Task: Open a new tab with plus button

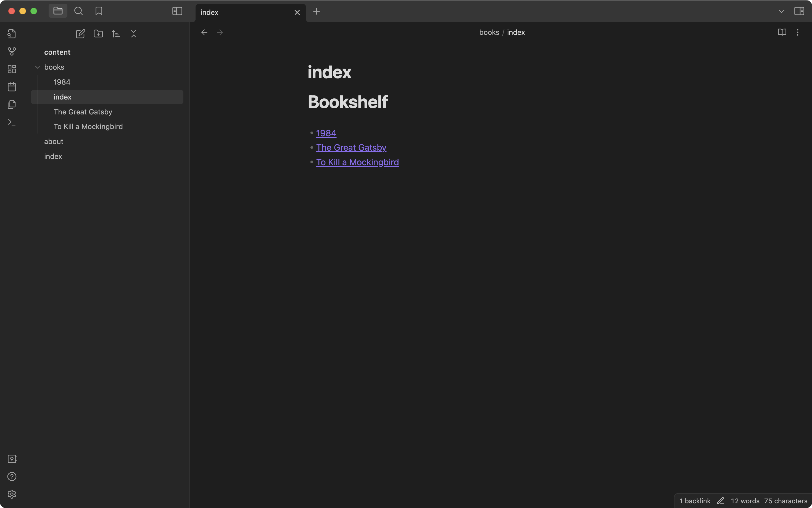Action: click(x=316, y=12)
